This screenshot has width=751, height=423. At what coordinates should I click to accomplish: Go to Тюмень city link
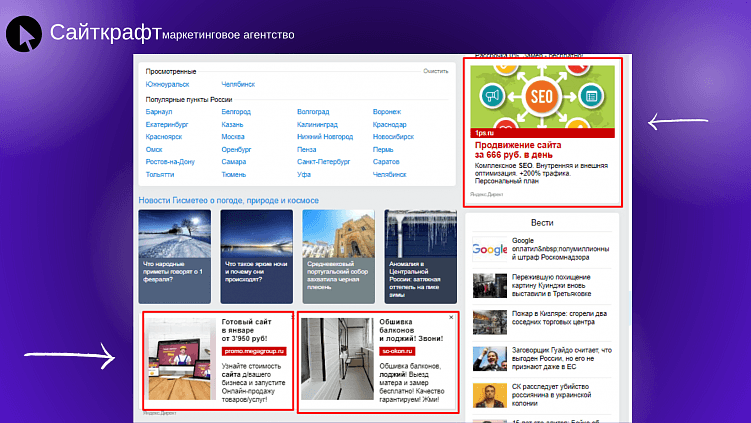[234, 175]
